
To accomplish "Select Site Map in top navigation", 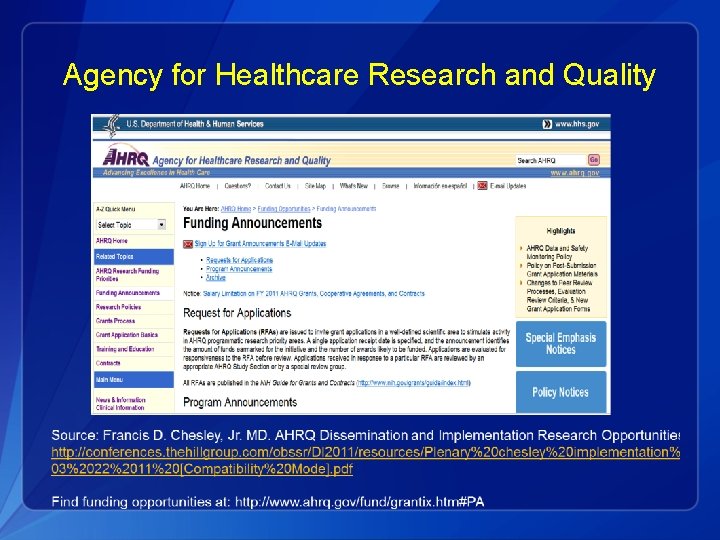I will click(315, 186).
